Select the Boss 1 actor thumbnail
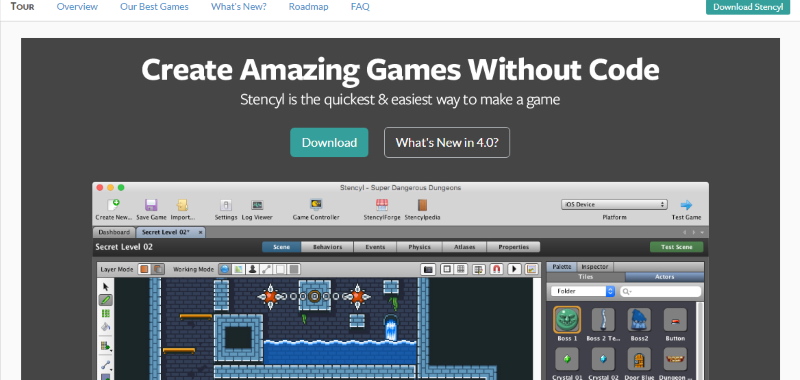This screenshot has width=800, height=380. click(x=567, y=320)
